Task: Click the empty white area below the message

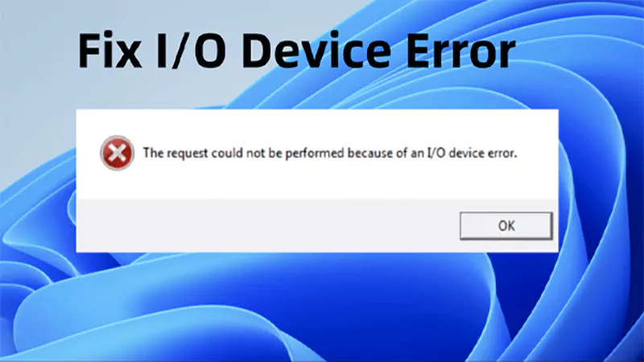Action: coord(317,180)
